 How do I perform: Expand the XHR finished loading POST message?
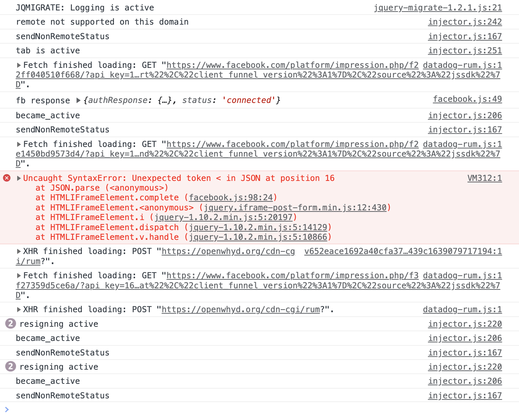(x=18, y=251)
